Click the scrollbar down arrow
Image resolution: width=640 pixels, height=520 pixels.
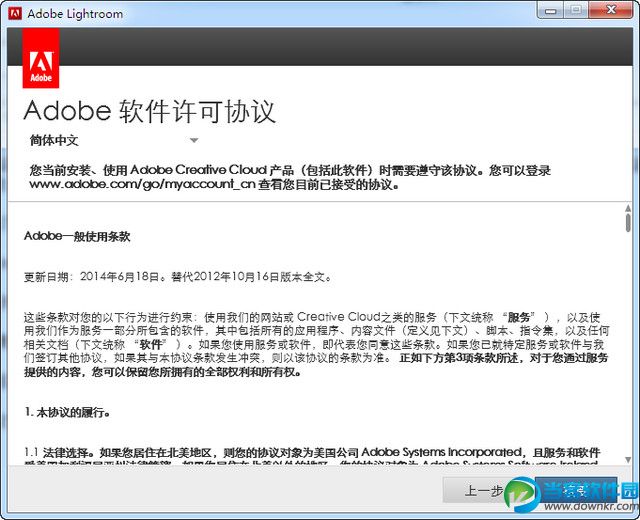628,460
